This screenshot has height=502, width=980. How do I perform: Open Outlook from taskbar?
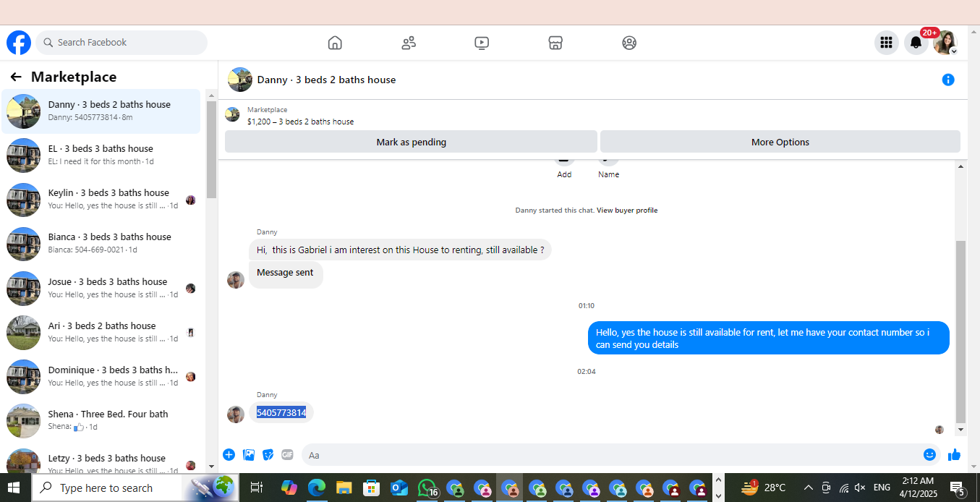tap(399, 488)
